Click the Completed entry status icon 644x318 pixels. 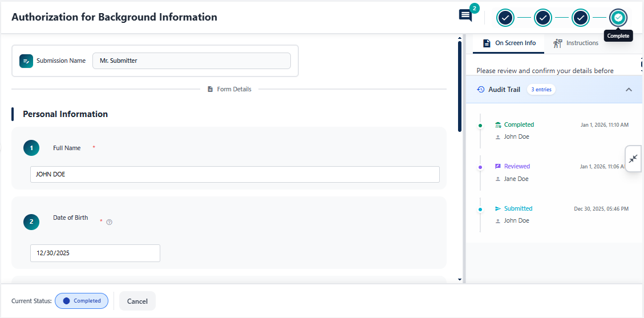click(498, 125)
